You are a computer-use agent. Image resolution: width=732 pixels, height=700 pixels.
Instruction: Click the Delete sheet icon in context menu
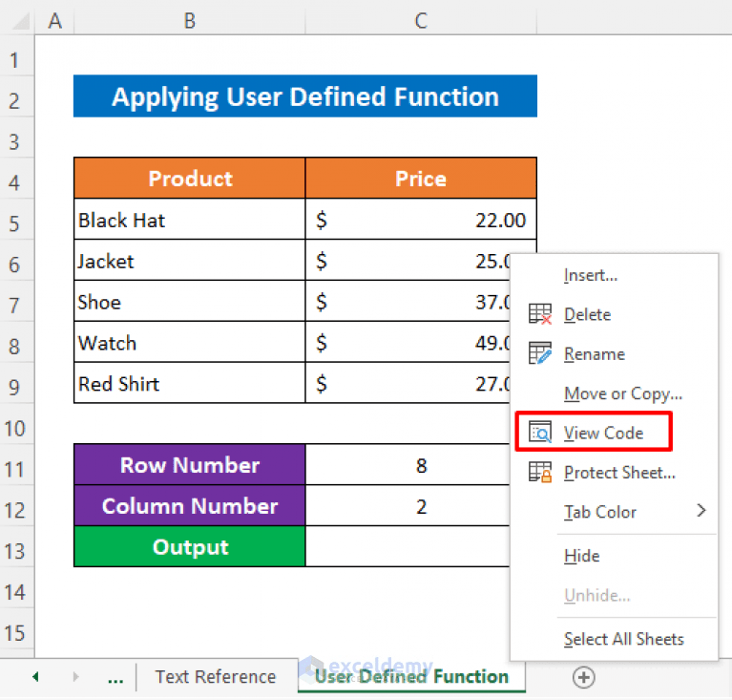coord(540,314)
